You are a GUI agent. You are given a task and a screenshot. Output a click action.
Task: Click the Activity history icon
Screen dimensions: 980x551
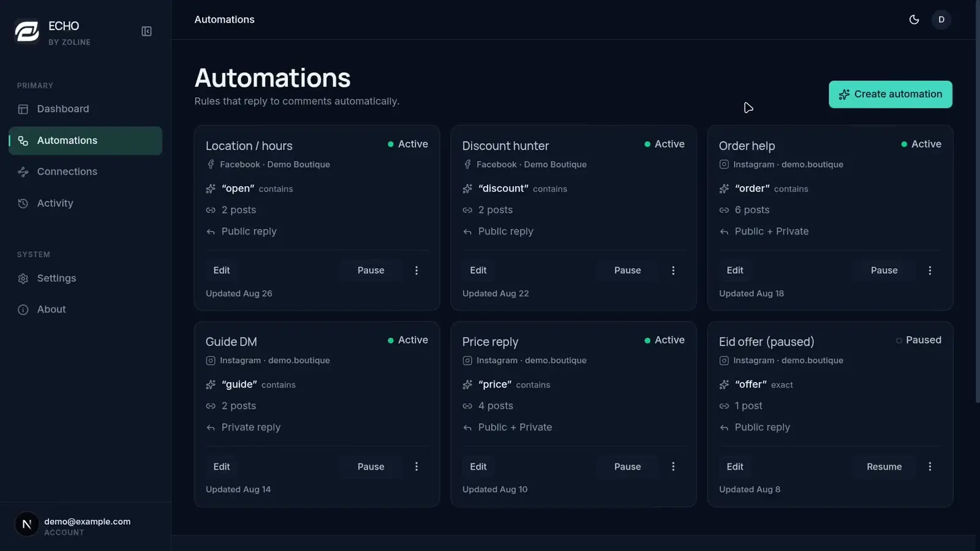pyautogui.click(x=23, y=203)
